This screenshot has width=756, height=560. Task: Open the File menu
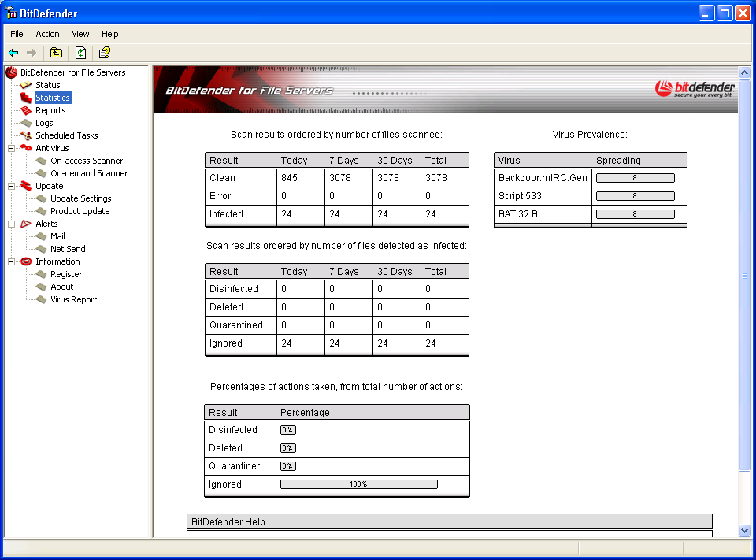click(x=17, y=34)
